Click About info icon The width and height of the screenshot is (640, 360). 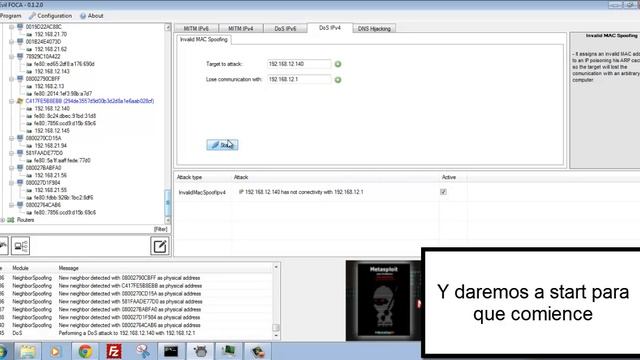click(x=83, y=16)
